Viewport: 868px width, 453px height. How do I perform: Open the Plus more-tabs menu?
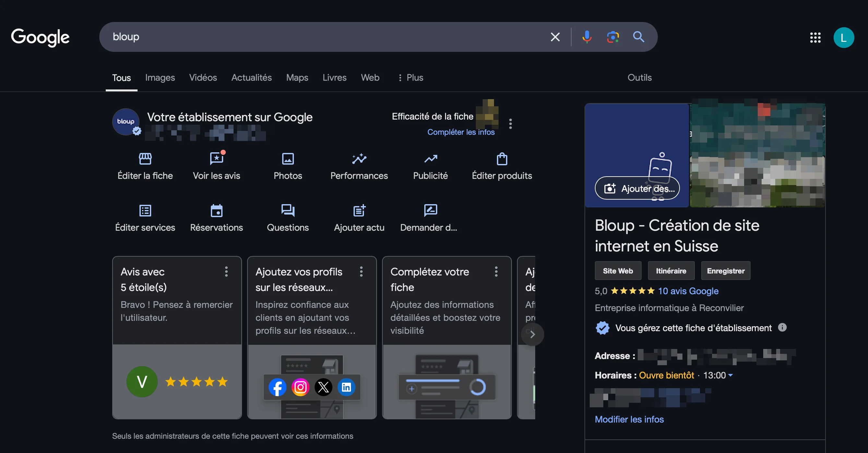[410, 77]
